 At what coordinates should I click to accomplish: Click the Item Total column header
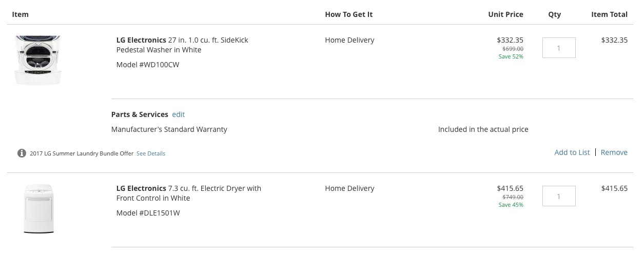(609, 14)
